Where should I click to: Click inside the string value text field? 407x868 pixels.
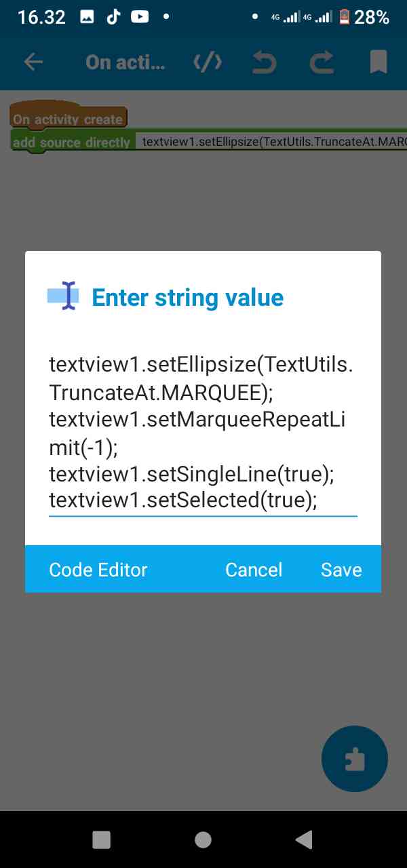[203, 433]
